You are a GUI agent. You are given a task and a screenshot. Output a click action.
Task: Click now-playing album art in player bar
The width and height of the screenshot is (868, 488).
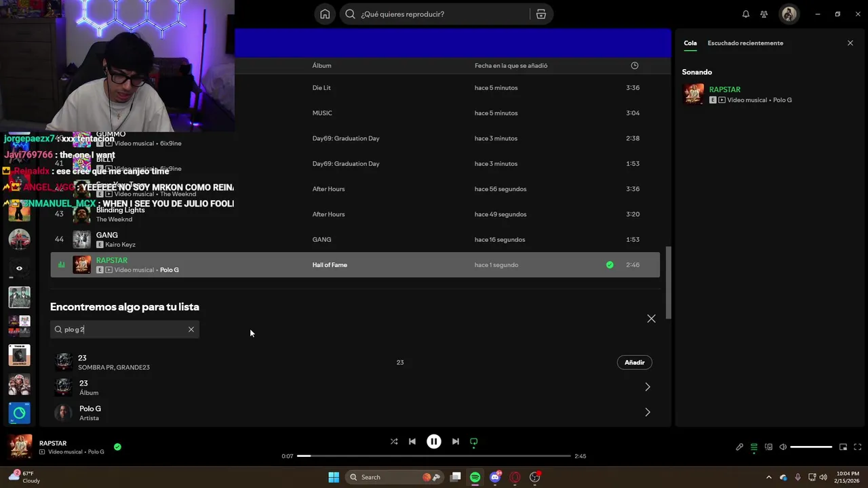[x=20, y=447]
